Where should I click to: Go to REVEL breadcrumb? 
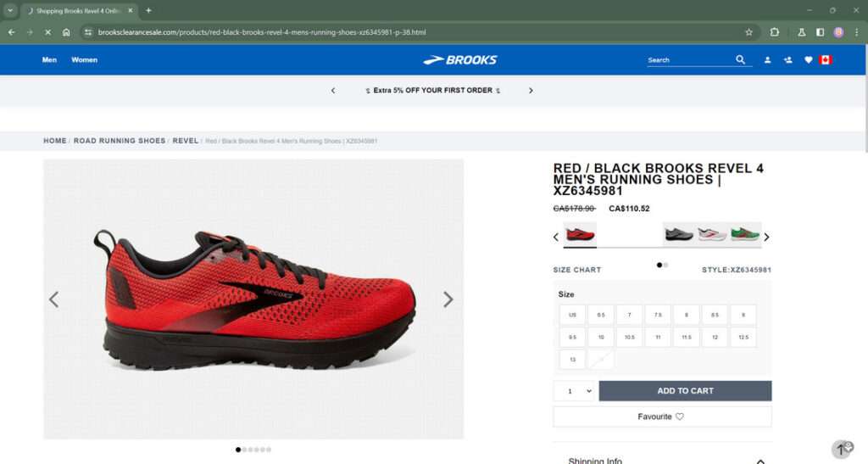[186, 141]
